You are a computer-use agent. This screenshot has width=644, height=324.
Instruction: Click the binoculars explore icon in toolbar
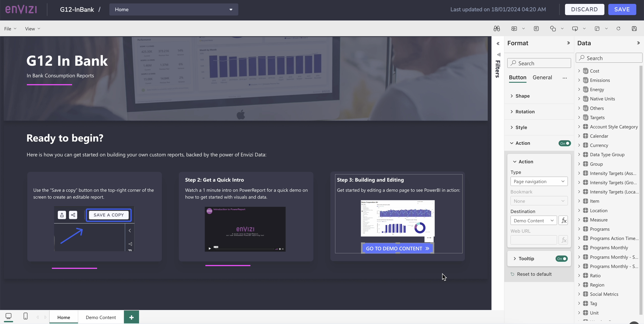tap(497, 28)
